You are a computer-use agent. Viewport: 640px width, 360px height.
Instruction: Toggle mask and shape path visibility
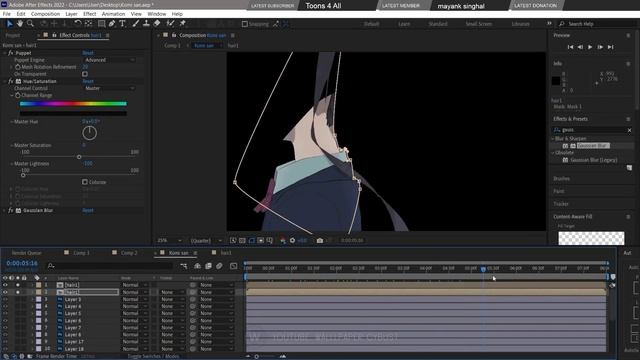(251, 240)
